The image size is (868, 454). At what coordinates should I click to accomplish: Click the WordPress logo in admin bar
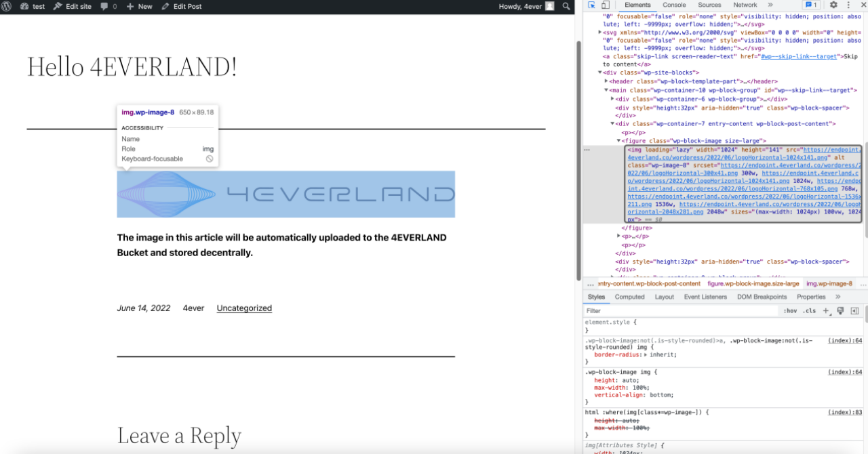click(7, 6)
